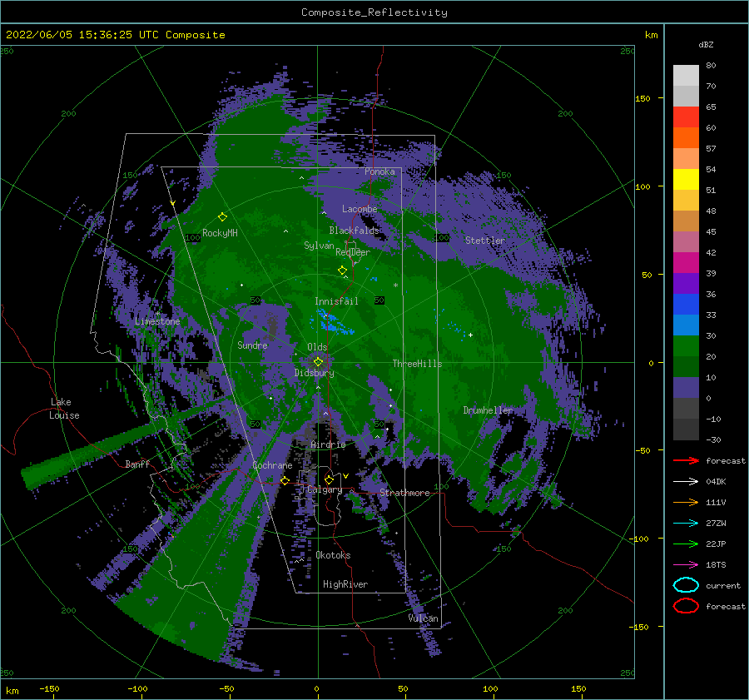Viewport: 749px width, 700px height.
Task: Click the RedDeer city label
Action: [353, 252]
